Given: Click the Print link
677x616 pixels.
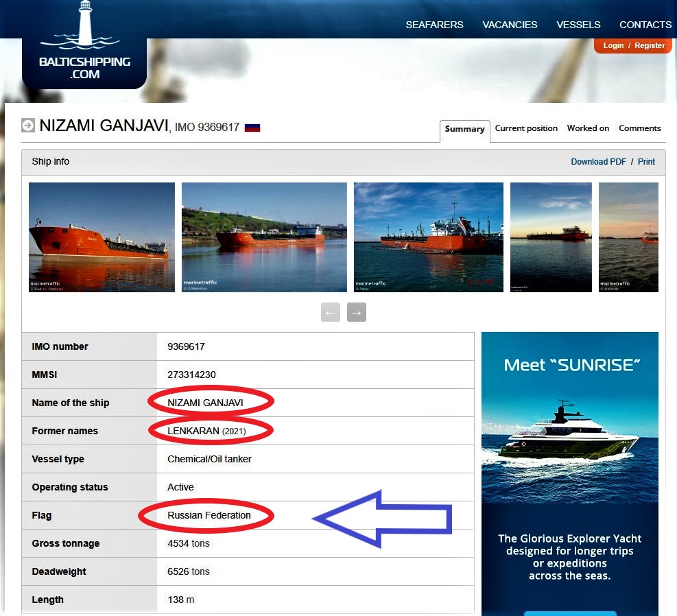Looking at the screenshot, I should coord(646,161).
